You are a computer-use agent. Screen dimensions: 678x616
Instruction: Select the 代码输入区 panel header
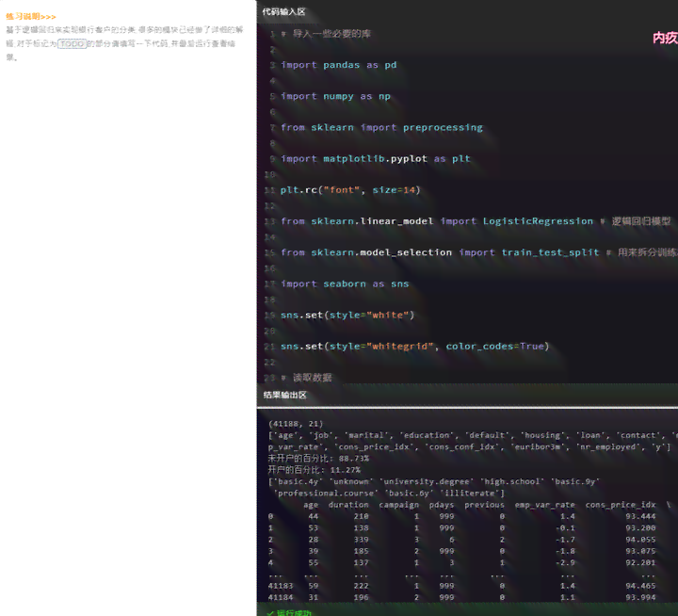click(283, 11)
